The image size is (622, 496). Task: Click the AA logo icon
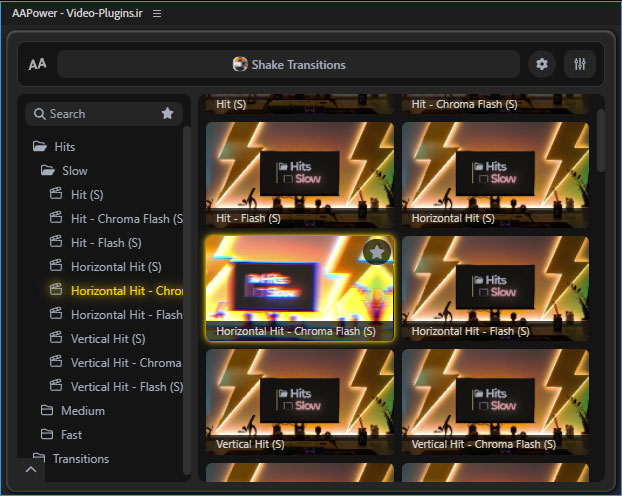pyautogui.click(x=37, y=65)
